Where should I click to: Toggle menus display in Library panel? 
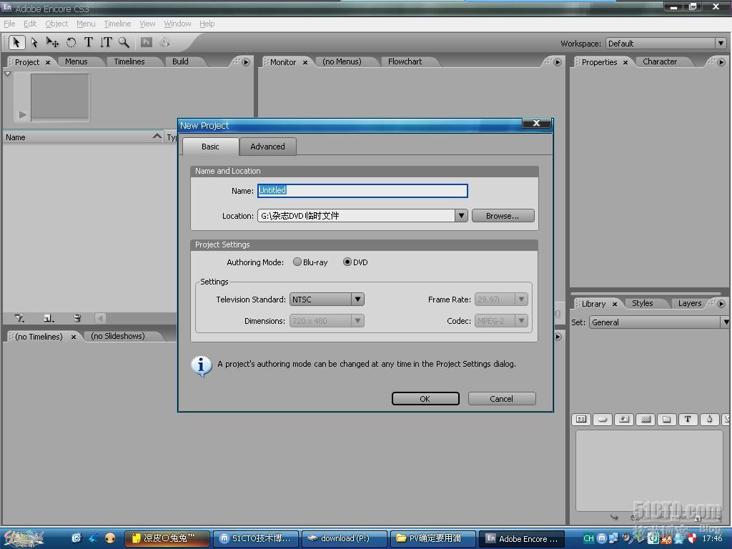pos(581,419)
